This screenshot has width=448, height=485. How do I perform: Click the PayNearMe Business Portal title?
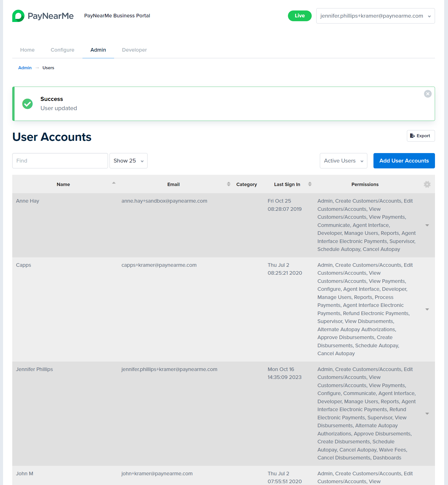(117, 16)
